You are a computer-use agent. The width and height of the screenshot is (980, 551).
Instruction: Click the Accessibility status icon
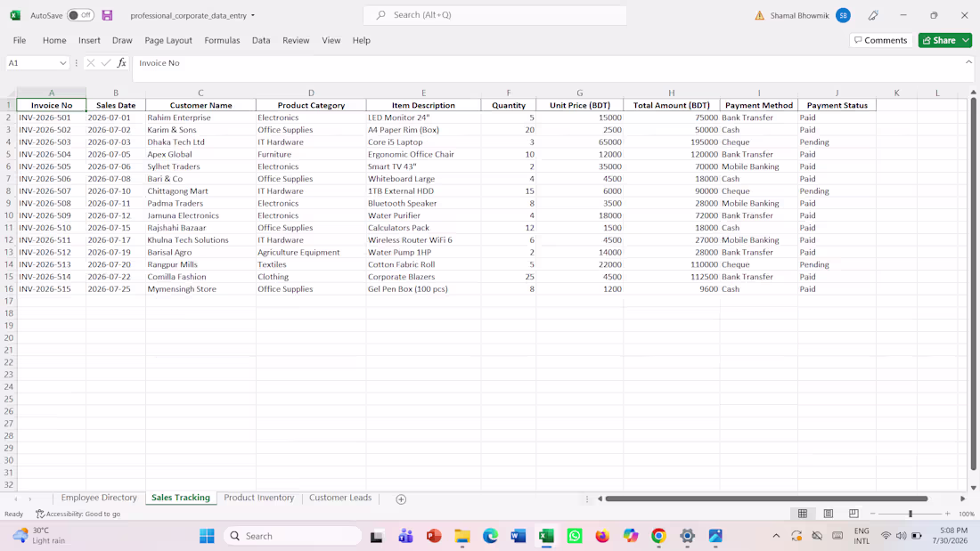tap(40, 514)
